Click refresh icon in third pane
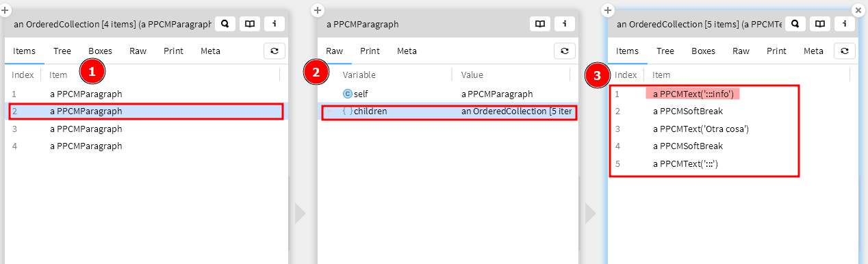This screenshot has width=868, height=264. pyautogui.click(x=845, y=51)
